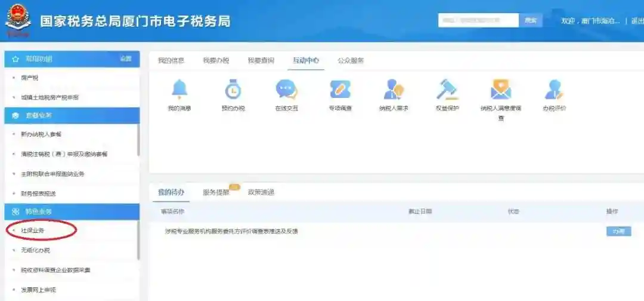Open 财务报表报送 from sidebar
Screen dimensions: 644x301
(x=38, y=193)
